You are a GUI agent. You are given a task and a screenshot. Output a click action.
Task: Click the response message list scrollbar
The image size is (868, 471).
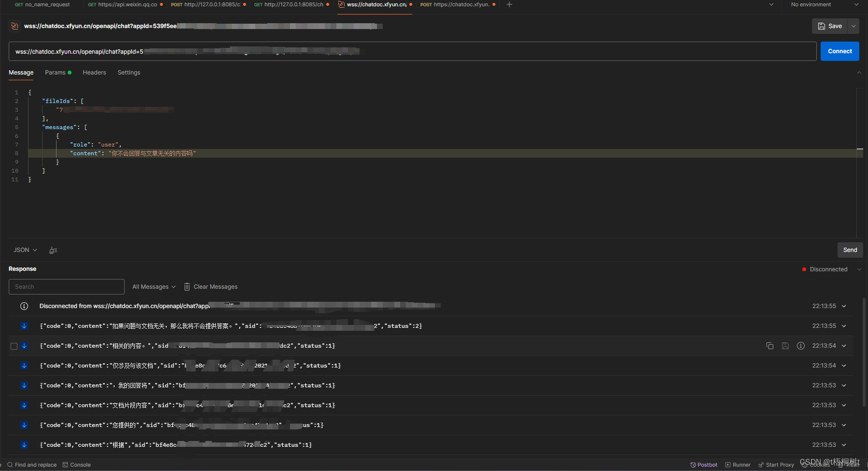pyautogui.click(x=864, y=353)
